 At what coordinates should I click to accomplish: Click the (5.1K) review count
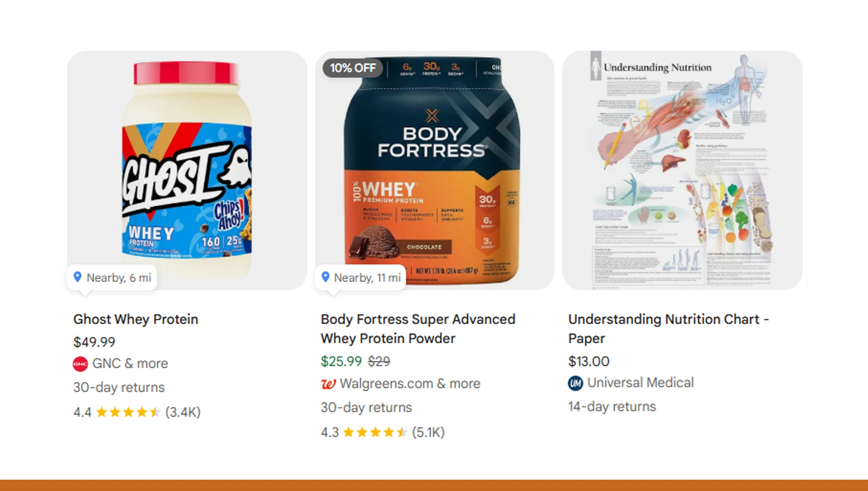(428, 432)
